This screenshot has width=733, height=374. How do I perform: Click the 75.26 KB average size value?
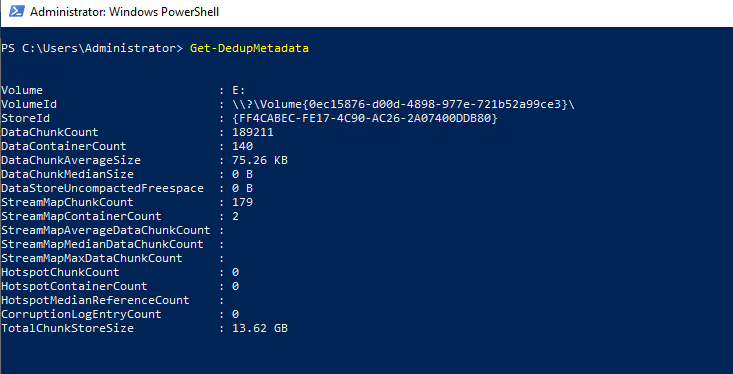coord(260,160)
